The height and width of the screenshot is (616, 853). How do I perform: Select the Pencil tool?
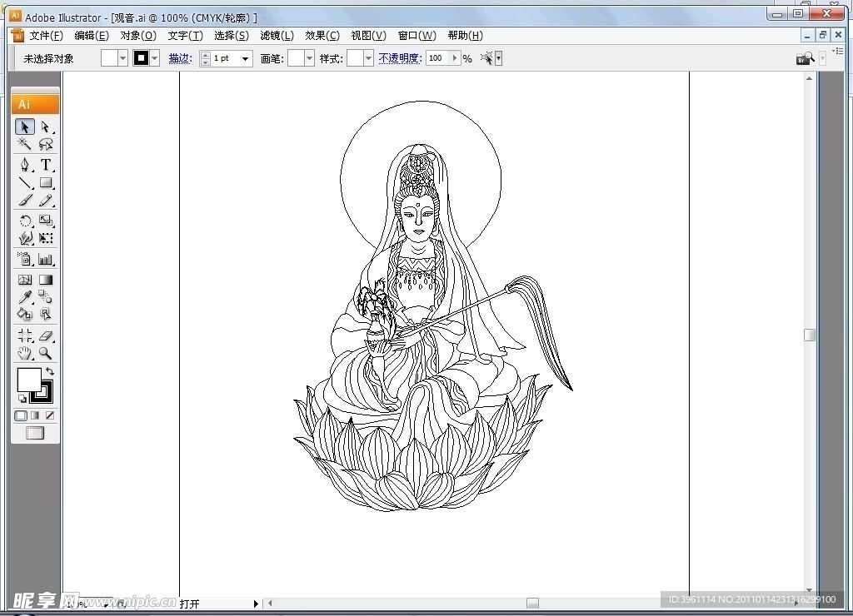coord(46,201)
